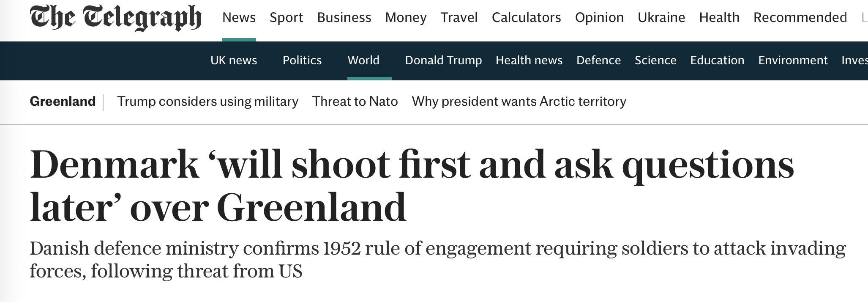
Task: Click Calculators in the main navigation
Action: (x=526, y=17)
